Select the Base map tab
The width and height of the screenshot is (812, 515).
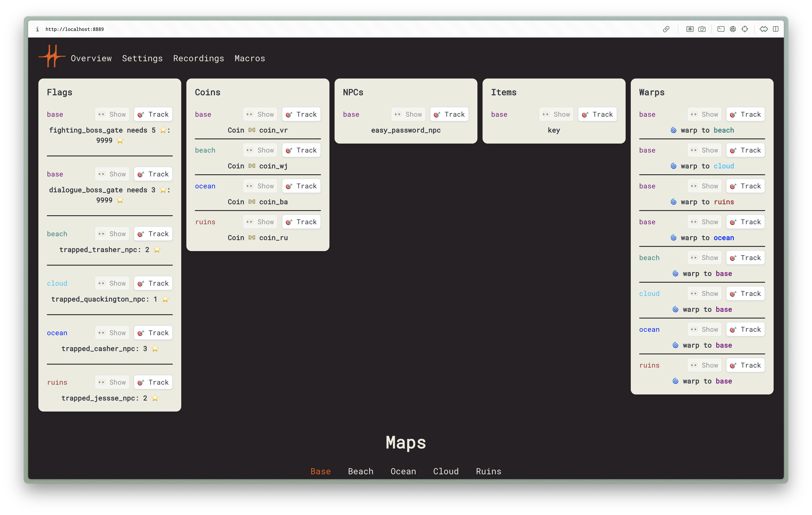[x=320, y=471]
